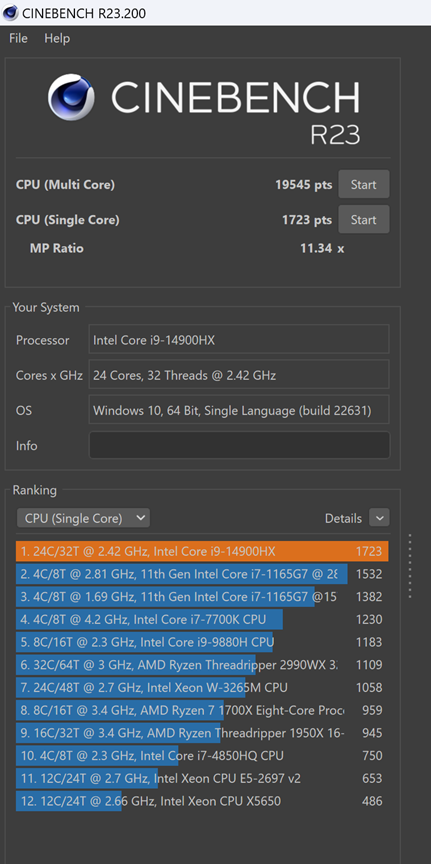Screen dimensions: 431x864
Task: Click the CPU (Single Core) label above MP Ratio
Action: (x=67, y=220)
